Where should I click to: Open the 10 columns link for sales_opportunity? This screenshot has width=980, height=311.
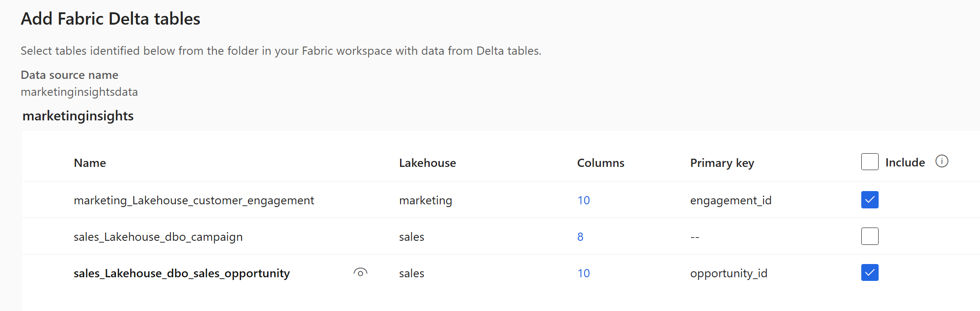(x=584, y=273)
